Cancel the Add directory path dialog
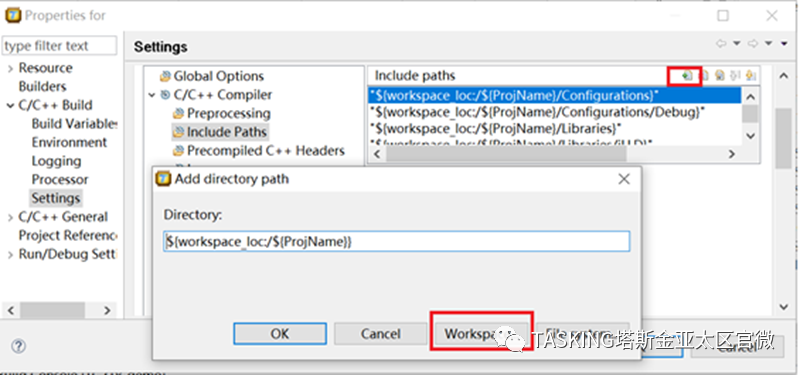This screenshot has width=800, height=375. point(380,334)
